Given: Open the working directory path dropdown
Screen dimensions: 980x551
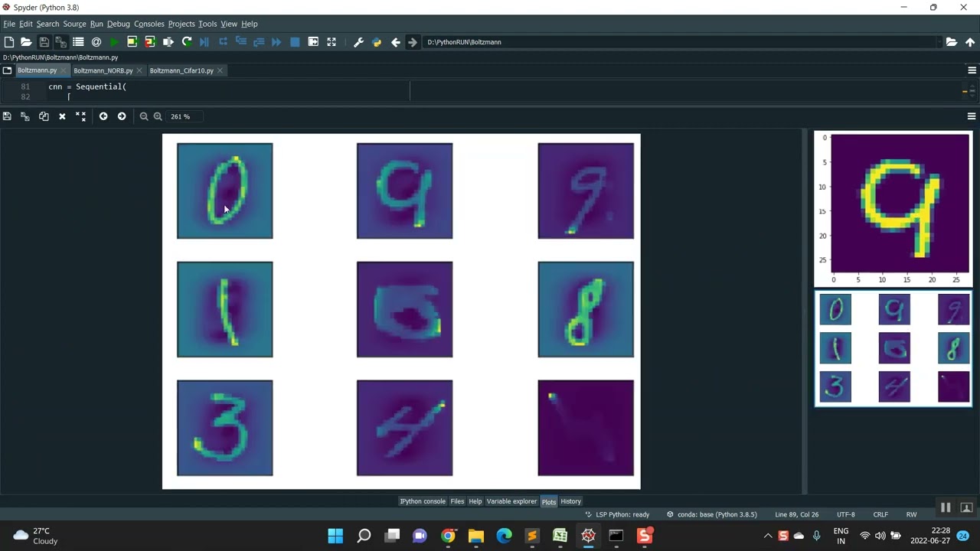Looking at the screenshot, I should (939, 42).
